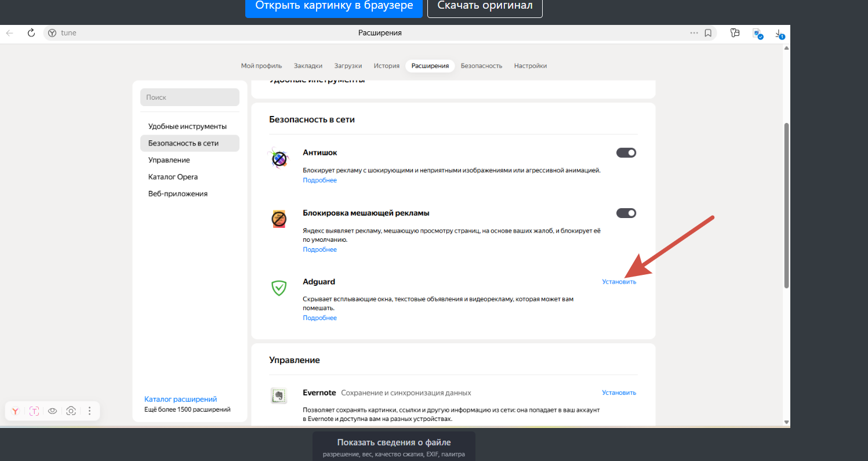Image resolution: width=868 pixels, height=461 pixels.
Task: Open the three-dots menu in the address bar
Action: pos(694,33)
